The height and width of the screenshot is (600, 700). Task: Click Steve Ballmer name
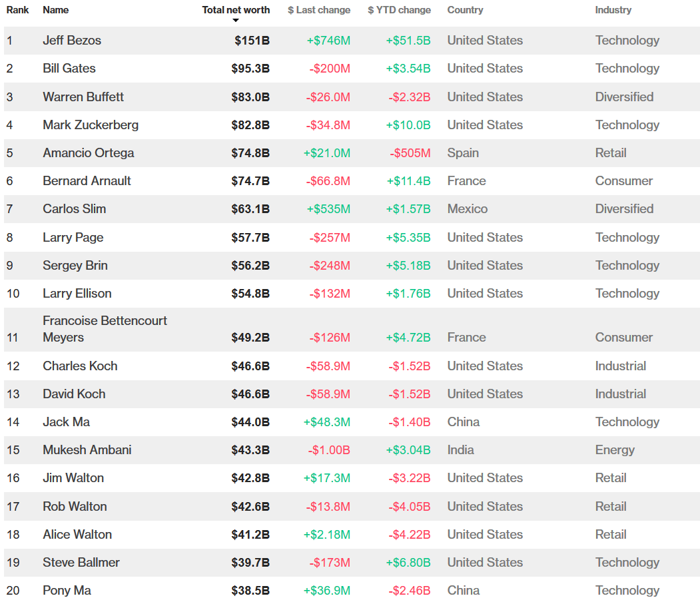[x=81, y=563]
